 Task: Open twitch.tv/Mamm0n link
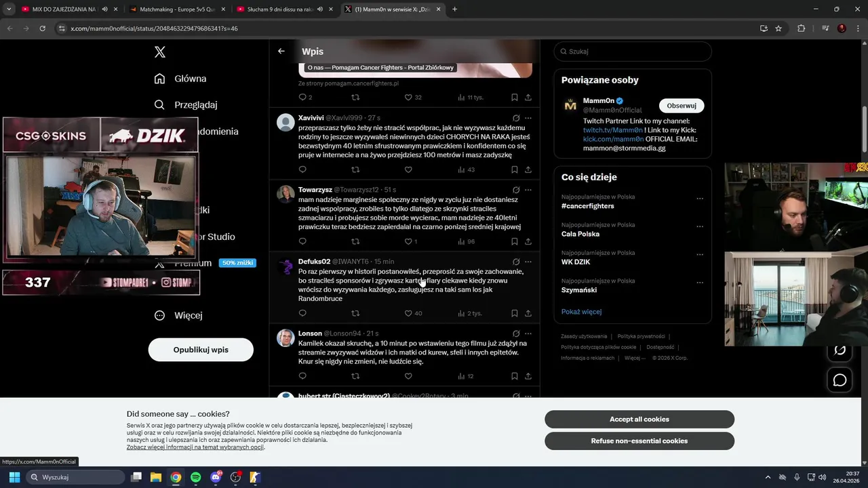pos(613,130)
